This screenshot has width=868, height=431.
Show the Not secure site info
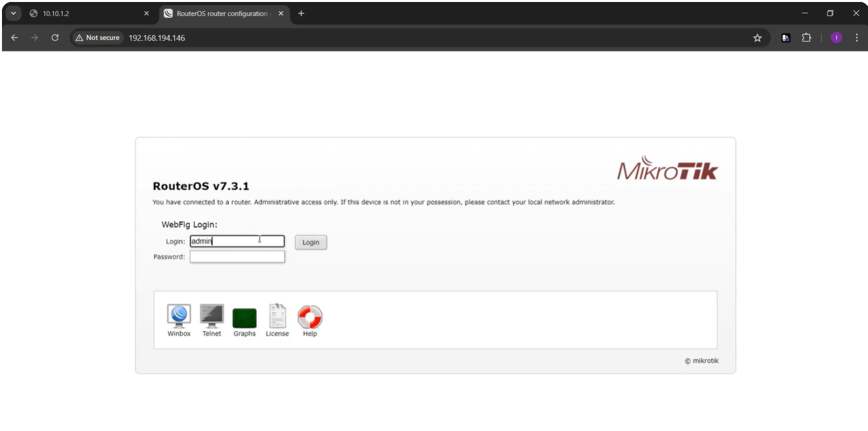click(97, 38)
